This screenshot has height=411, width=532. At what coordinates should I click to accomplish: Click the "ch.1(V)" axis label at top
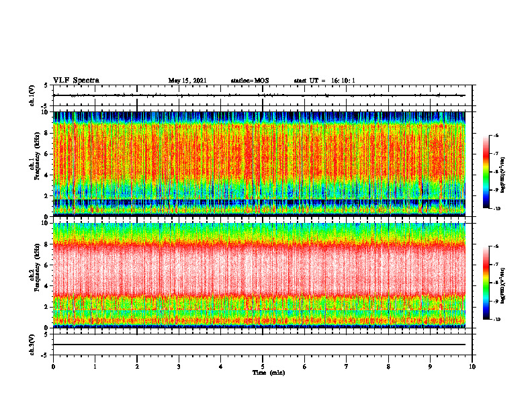(32, 95)
